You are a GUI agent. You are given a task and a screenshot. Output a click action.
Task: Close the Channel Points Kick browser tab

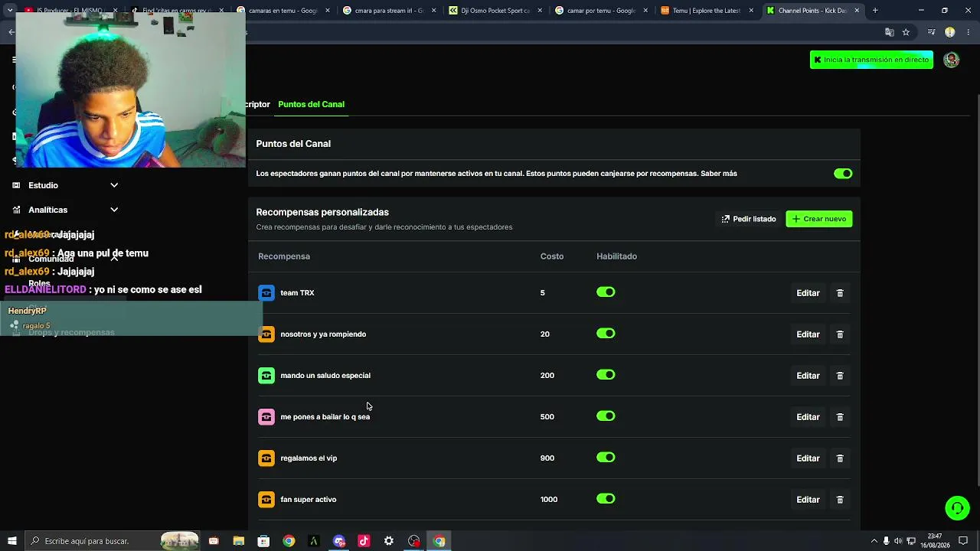pos(857,11)
